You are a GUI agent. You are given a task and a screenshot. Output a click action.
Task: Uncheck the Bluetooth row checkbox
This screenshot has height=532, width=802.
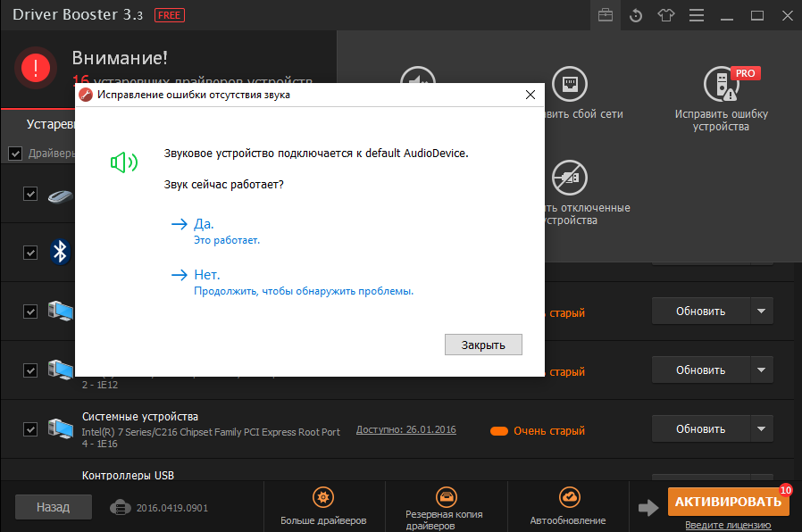click(x=30, y=253)
